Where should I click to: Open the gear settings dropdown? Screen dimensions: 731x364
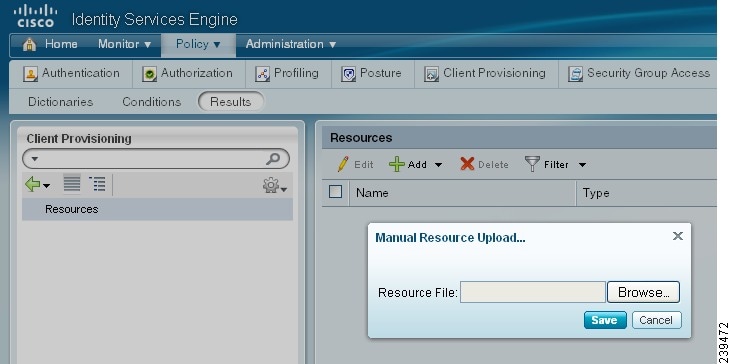click(275, 186)
